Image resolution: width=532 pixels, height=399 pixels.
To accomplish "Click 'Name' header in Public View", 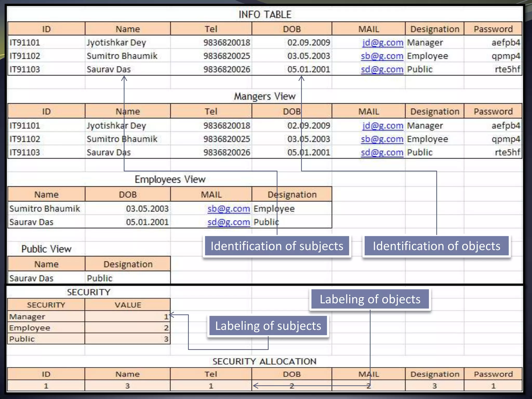I will tap(46, 264).
